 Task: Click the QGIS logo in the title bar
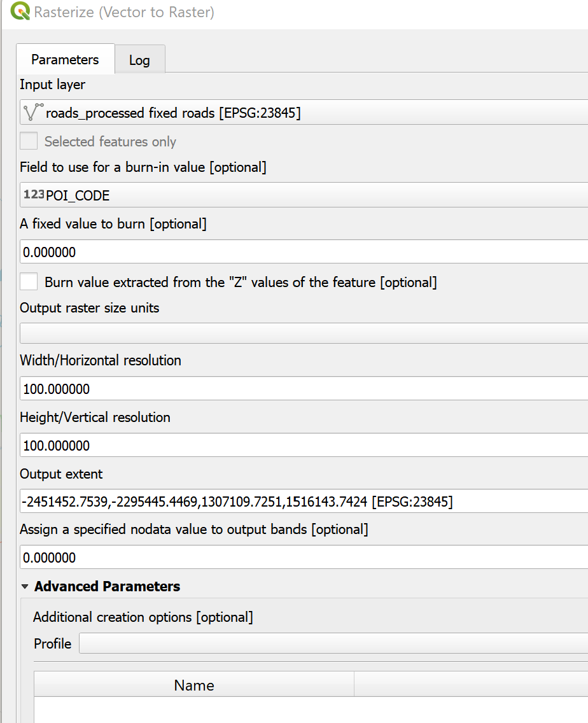[20, 12]
